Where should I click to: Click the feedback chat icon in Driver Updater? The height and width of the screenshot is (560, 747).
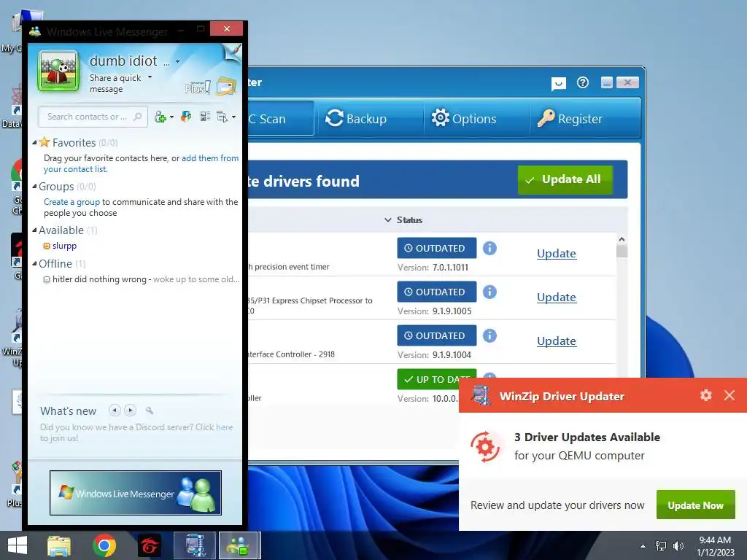558,84
